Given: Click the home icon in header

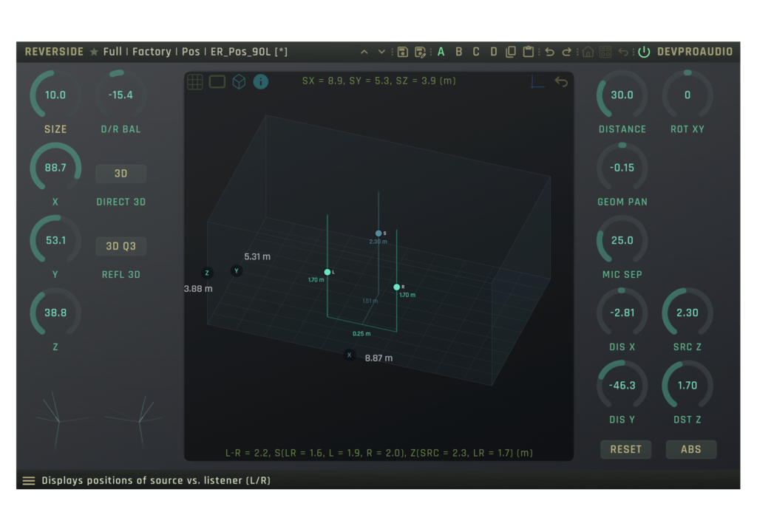Looking at the screenshot, I should tap(588, 52).
